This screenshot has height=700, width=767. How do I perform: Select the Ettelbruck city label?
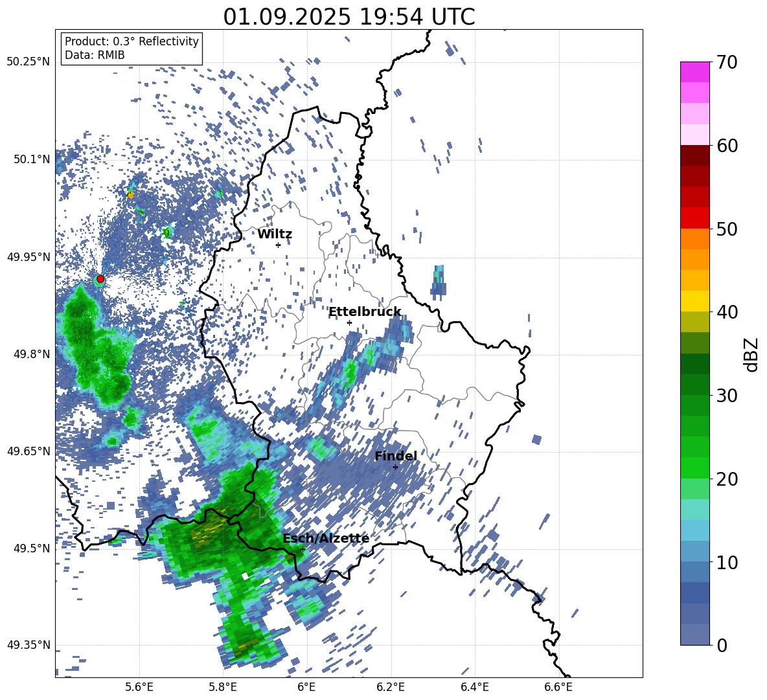(x=365, y=312)
